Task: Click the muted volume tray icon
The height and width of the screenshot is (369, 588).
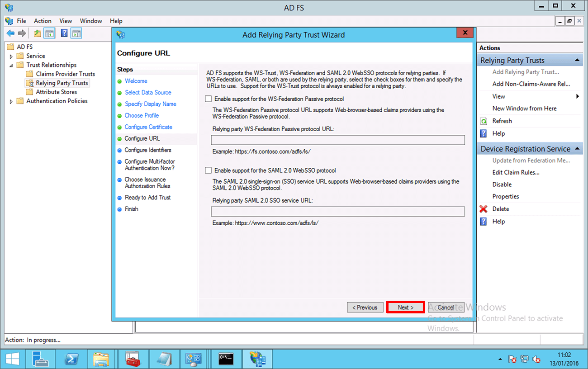Action: point(536,359)
